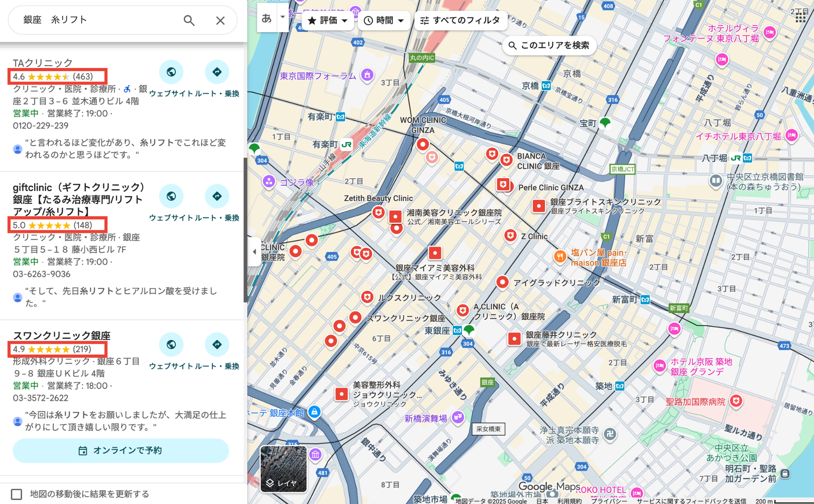
Task: Open TAクリニック website globe icon
Action: [x=171, y=72]
